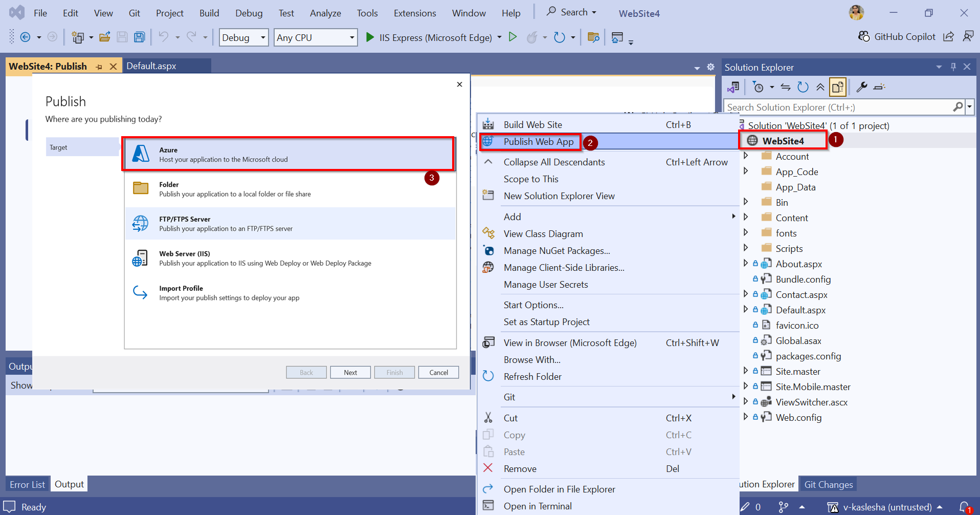
Task: Click the Undo arrow icon
Action: pyautogui.click(x=163, y=37)
